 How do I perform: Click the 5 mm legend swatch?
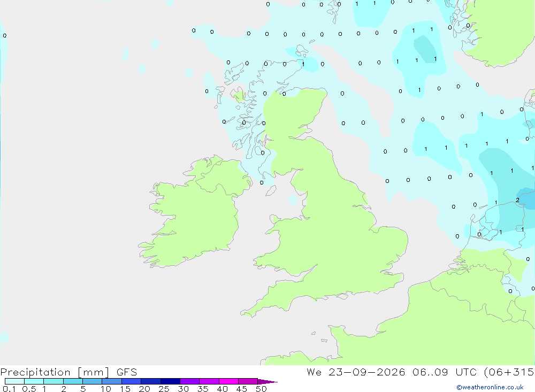coord(92,381)
